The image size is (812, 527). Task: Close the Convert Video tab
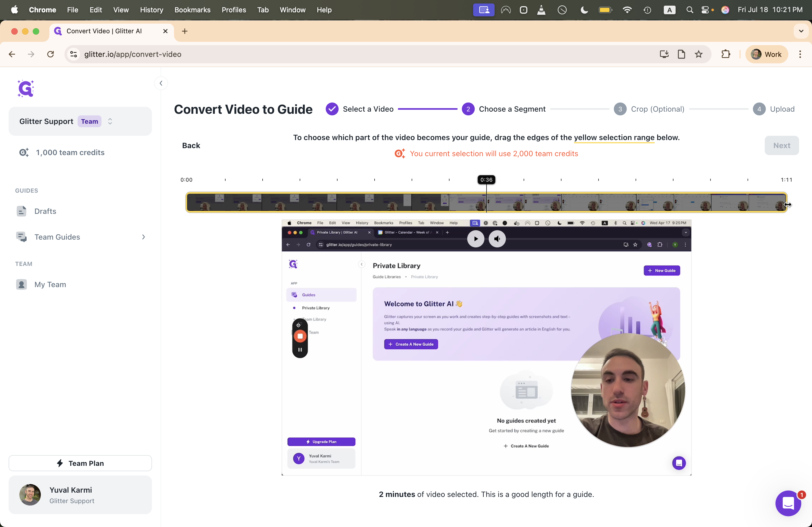pyautogui.click(x=165, y=31)
